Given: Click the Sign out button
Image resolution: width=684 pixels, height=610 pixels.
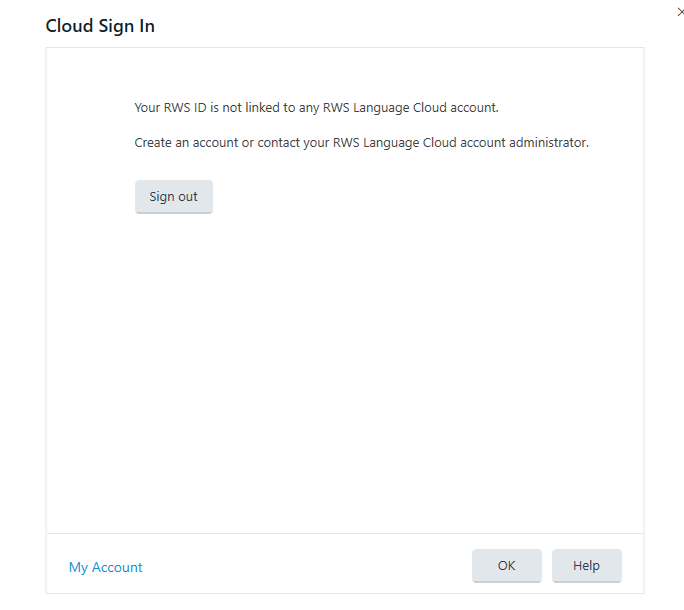Looking at the screenshot, I should pyautogui.click(x=174, y=196).
